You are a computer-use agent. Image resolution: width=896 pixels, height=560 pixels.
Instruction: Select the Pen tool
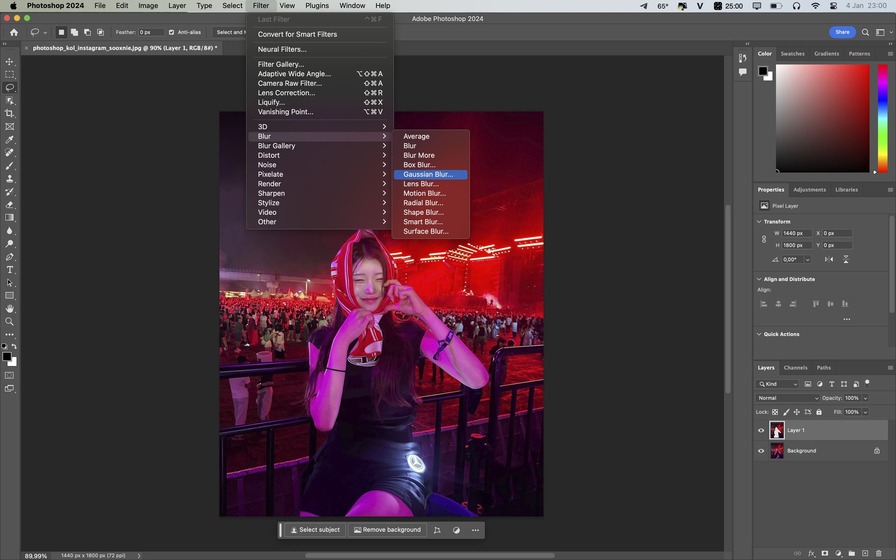9,257
